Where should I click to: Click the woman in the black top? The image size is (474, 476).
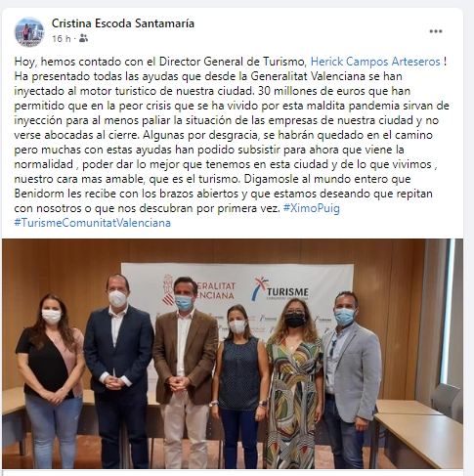point(51,381)
